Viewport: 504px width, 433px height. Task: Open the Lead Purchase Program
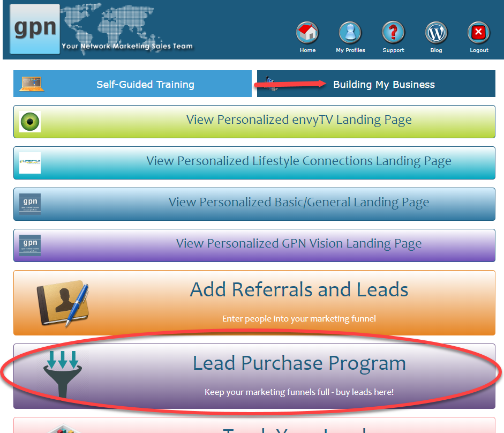pyautogui.click(x=254, y=376)
